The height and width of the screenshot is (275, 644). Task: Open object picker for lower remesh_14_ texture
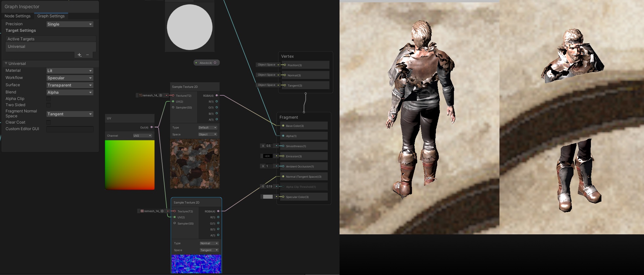pyautogui.click(x=162, y=211)
